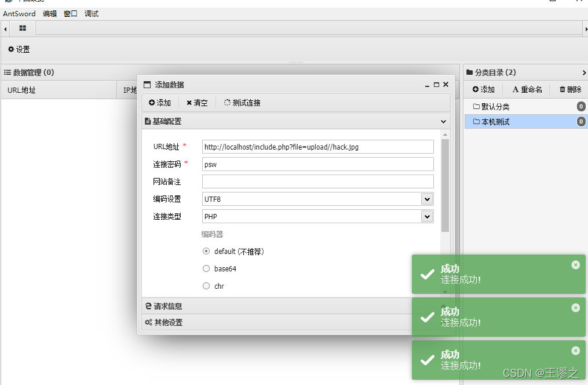
Task: Click 添加 in the 分类目录 panel
Action: (x=483, y=89)
